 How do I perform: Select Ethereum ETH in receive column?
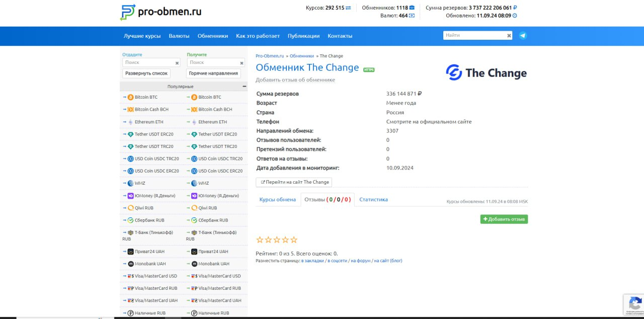212,122
